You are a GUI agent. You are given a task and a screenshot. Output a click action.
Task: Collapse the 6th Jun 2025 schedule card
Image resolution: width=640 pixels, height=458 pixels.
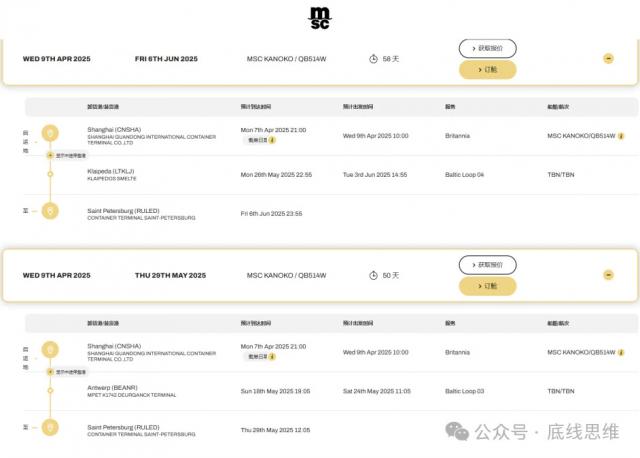point(608,59)
